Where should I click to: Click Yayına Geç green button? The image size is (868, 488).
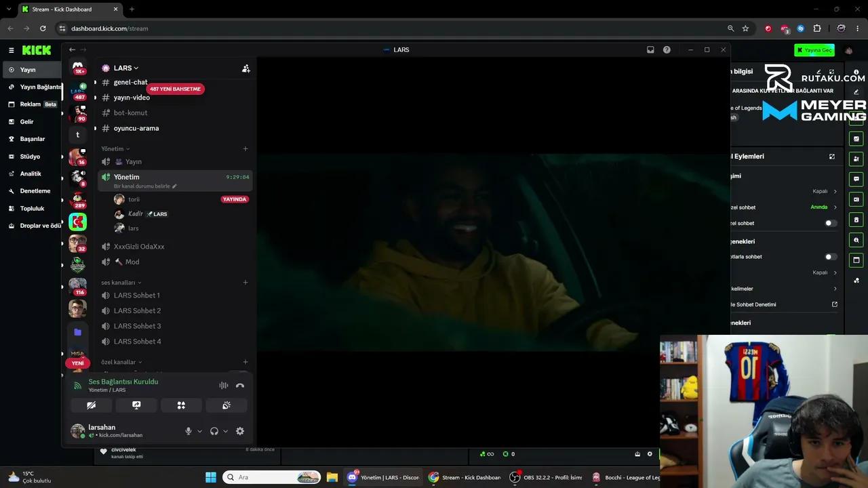pos(814,50)
